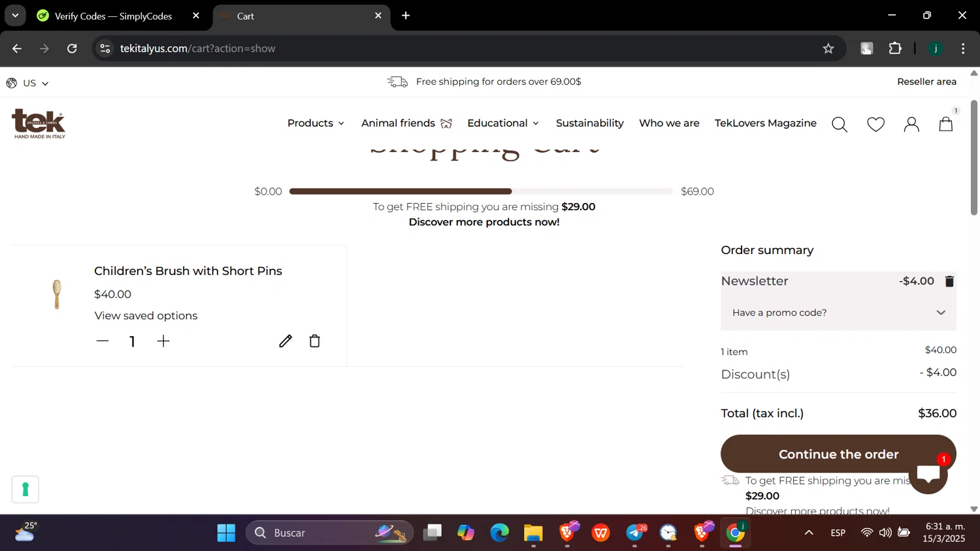Open the wishlist heart icon
The height and width of the screenshot is (551, 980).
(875, 124)
